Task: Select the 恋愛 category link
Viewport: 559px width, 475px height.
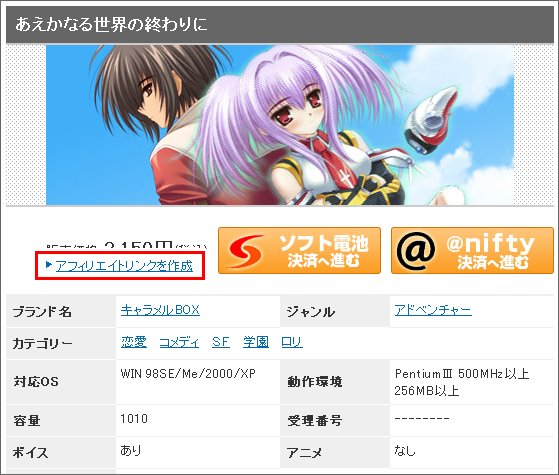Action: pos(134,342)
